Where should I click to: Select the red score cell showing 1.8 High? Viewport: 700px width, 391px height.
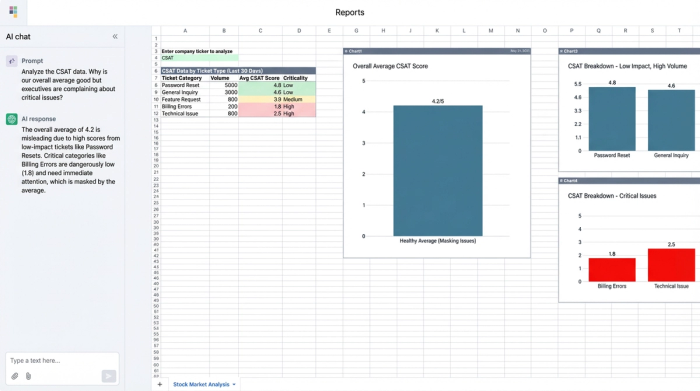click(x=260, y=107)
